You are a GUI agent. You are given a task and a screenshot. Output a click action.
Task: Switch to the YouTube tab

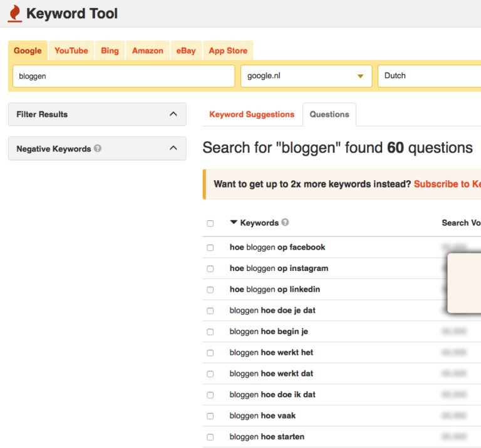click(71, 51)
